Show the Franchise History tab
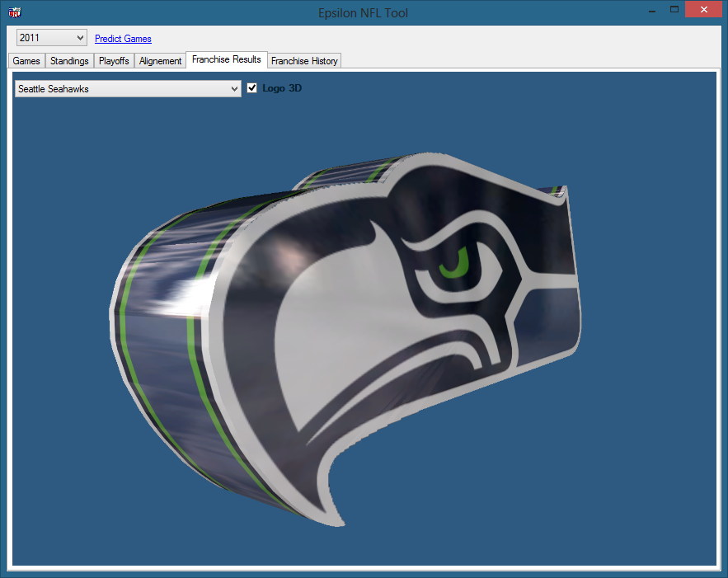 click(x=304, y=61)
